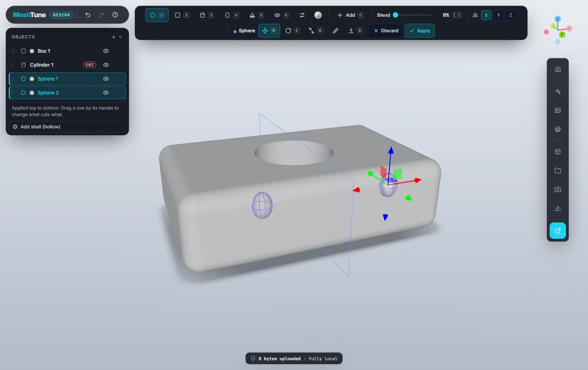
Task: Click the ruler measure icon
Action: click(x=336, y=31)
